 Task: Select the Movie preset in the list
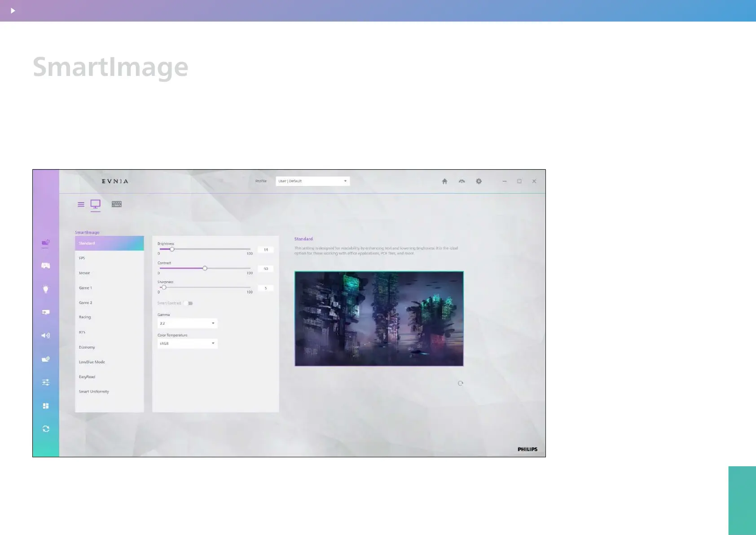pyautogui.click(x=84, y=273)
